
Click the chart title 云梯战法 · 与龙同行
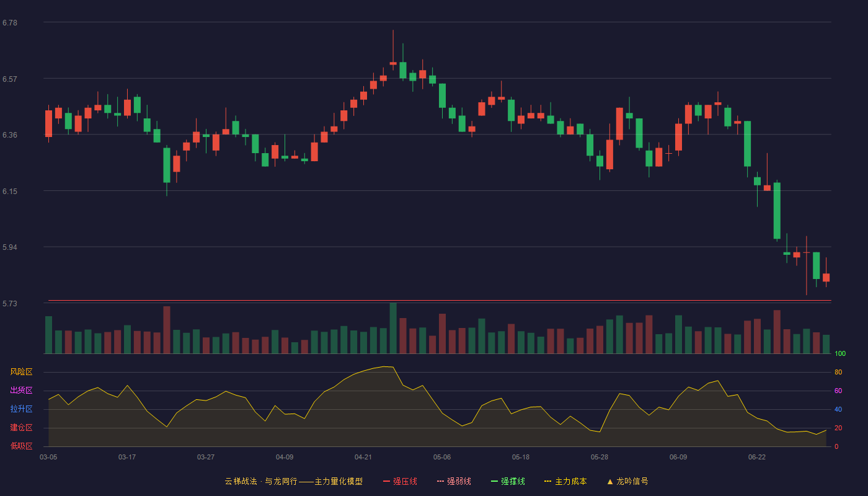pos(260,481)
